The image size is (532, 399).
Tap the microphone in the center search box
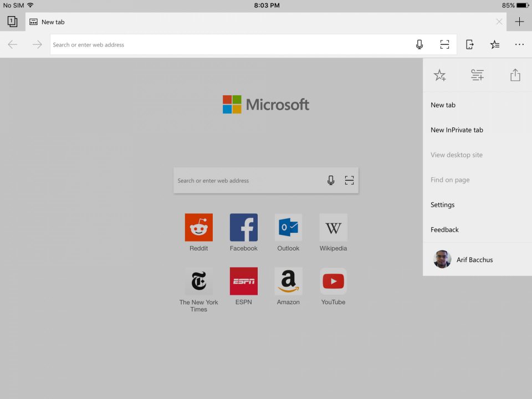pos(331,180)
